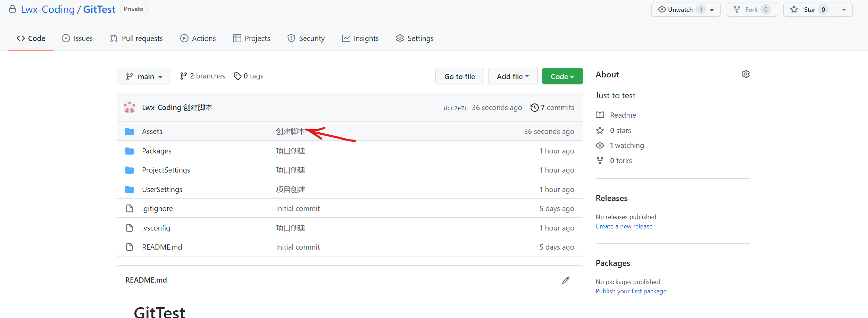View the 0 tags link
The width and height of the screenshot is (868, 318).
249,76
